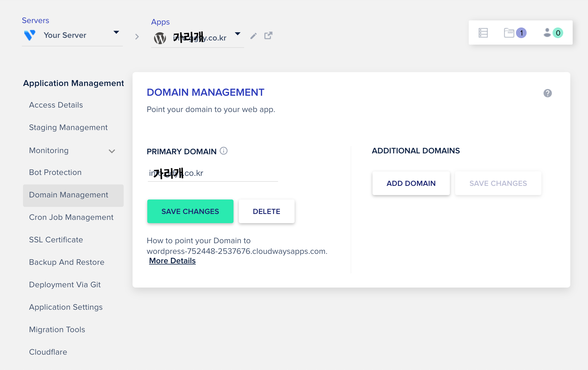
Task: Click the pencil edit app name icon
Action: (x=253, y=36)
